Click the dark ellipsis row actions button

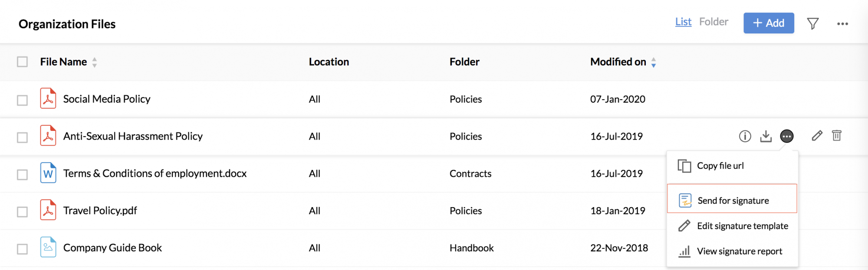(787, 136)
